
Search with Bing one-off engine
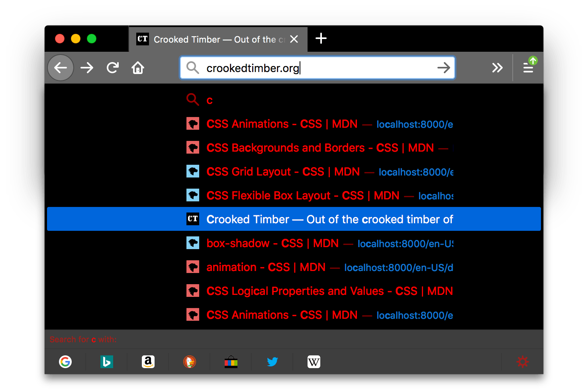tap(107, 362)
